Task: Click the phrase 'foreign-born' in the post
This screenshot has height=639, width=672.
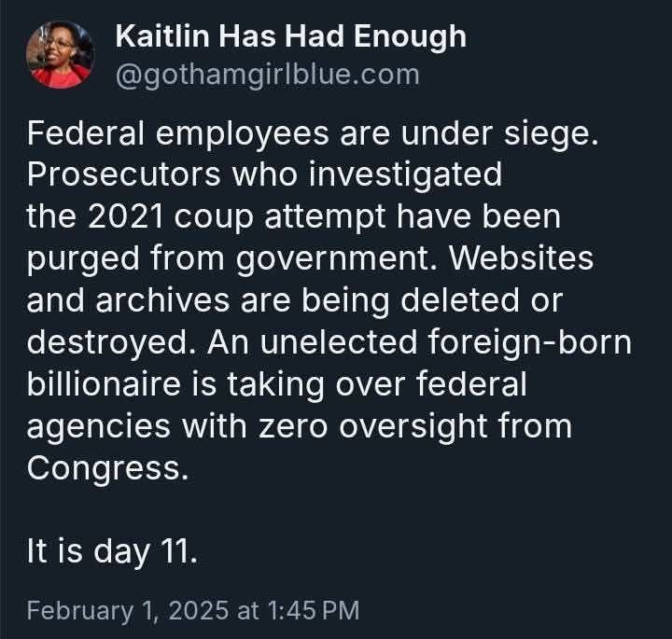Action: coord(530,341)
